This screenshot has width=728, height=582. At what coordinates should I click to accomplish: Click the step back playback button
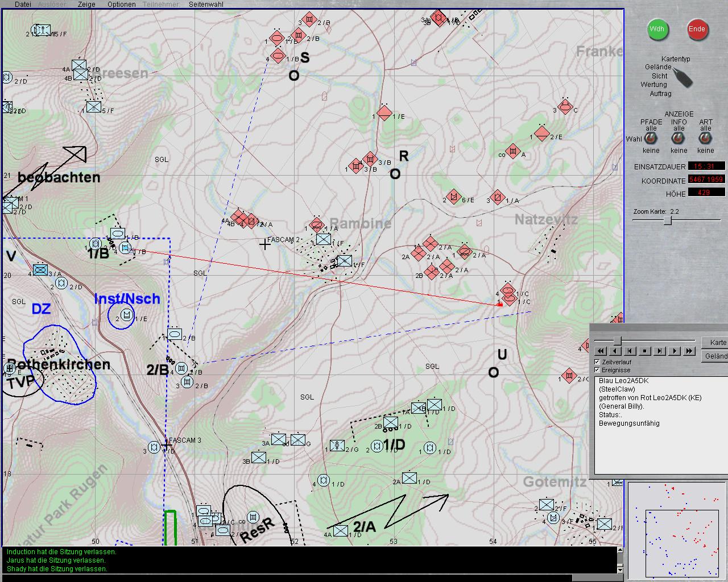point(630,351)
